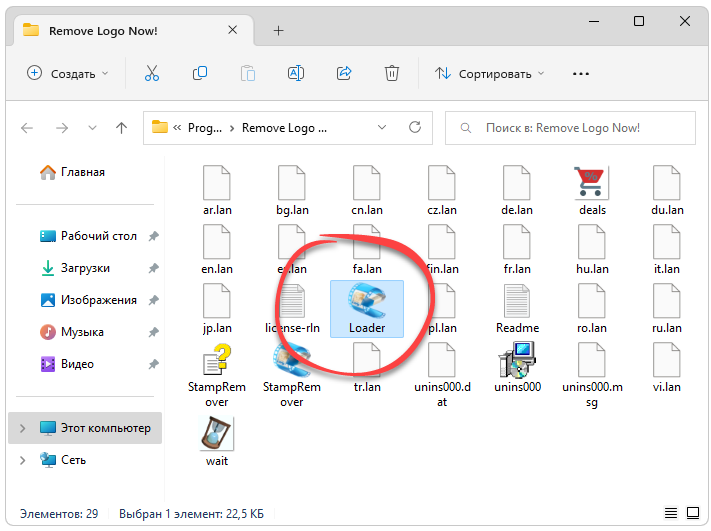Click the Share icon in toolbar

click(x=344, y=73)
